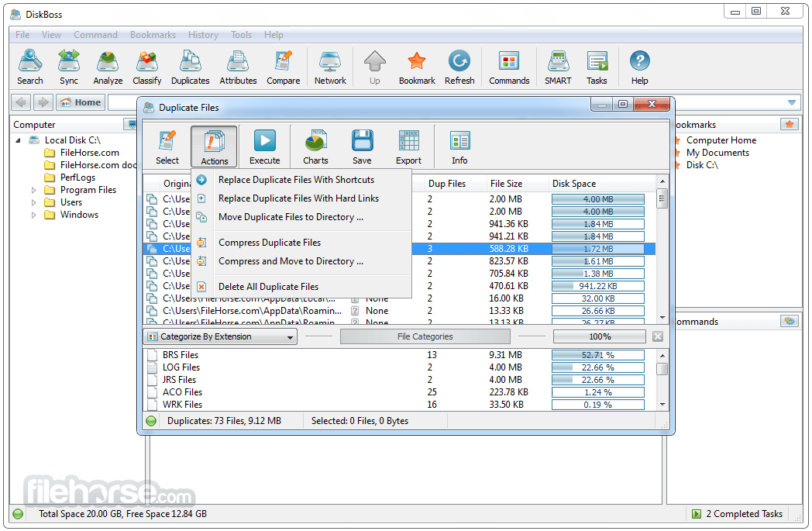
Task: Open the Search tool in main toolbar
Action: 30,67
